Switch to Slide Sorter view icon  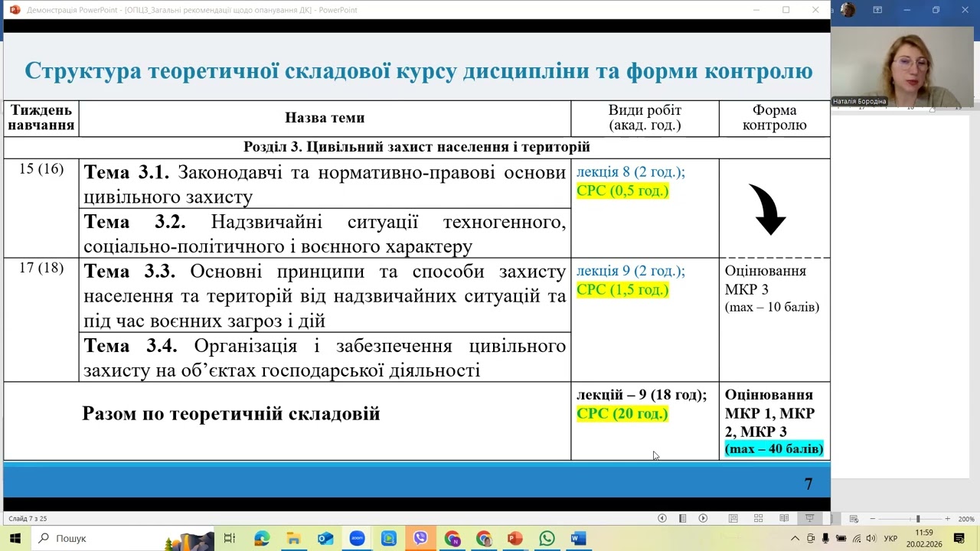tap(759, 518)
